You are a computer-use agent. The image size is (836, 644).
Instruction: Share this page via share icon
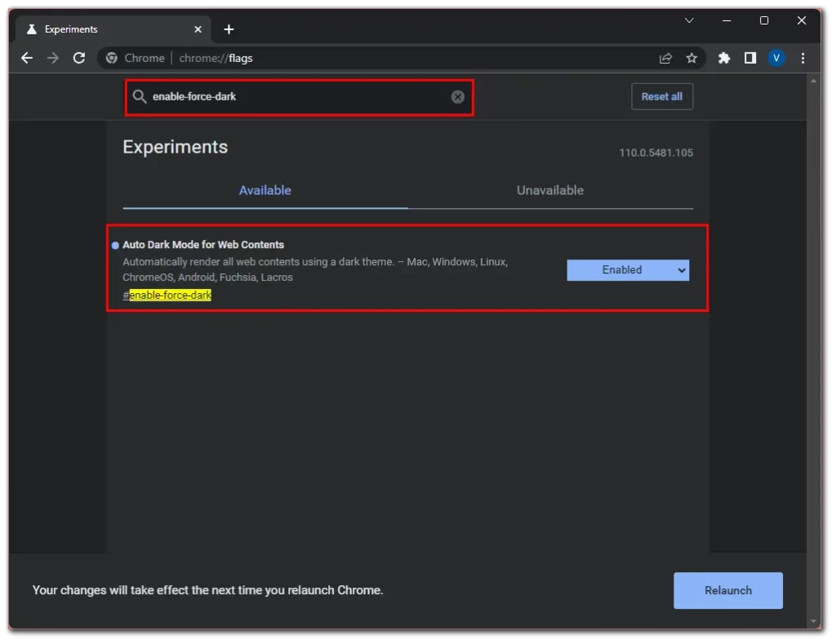pyautogui.click(x=665, y=58)
